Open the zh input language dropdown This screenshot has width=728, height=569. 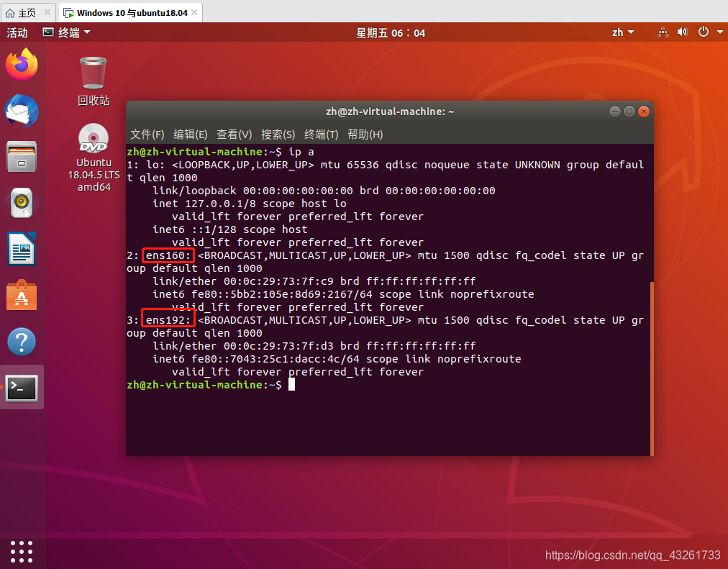coord(622,32)
